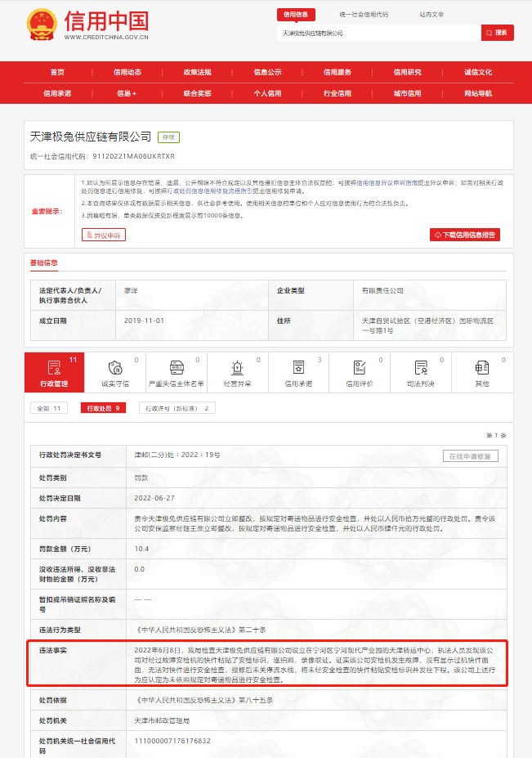Open the 个人信用 navigation item
Viewport: 532px width, 758px height.
click(267, 93)
